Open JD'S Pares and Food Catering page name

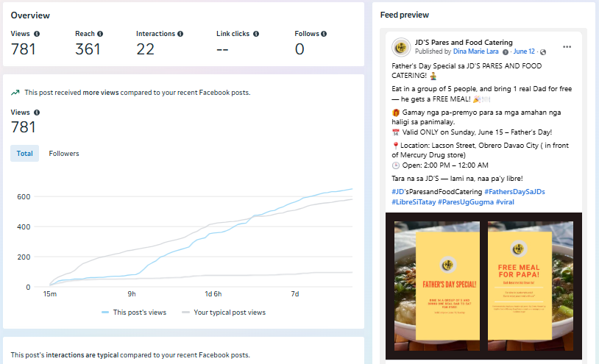464,43
